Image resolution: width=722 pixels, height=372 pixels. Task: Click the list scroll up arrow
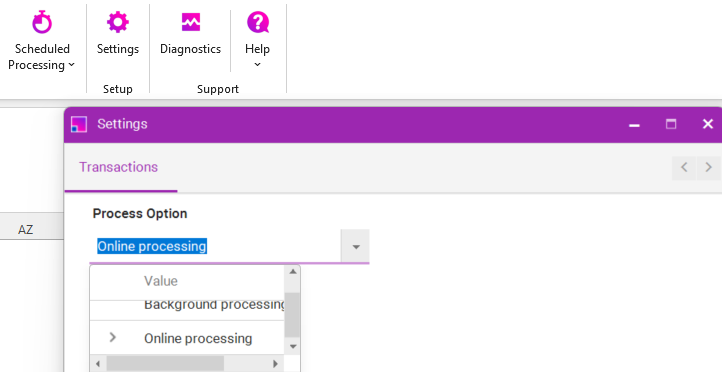point(292,272)
